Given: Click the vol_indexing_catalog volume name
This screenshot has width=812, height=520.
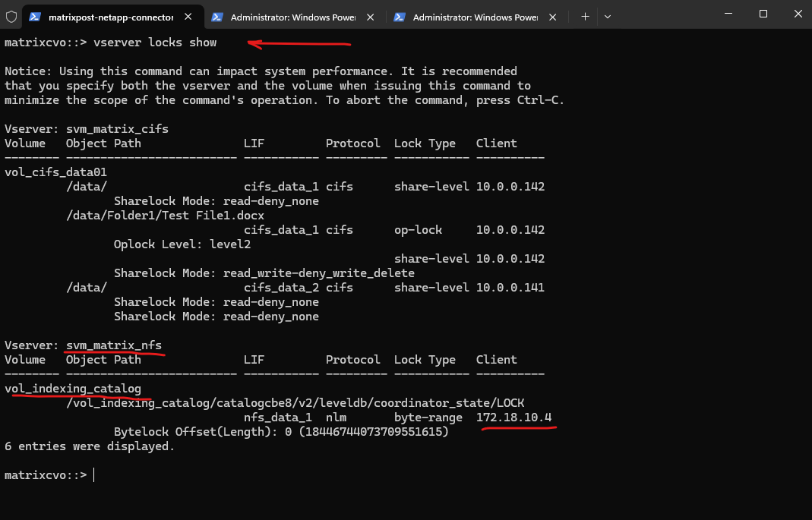Looking at the screenshot, I should tap(73, 389).
